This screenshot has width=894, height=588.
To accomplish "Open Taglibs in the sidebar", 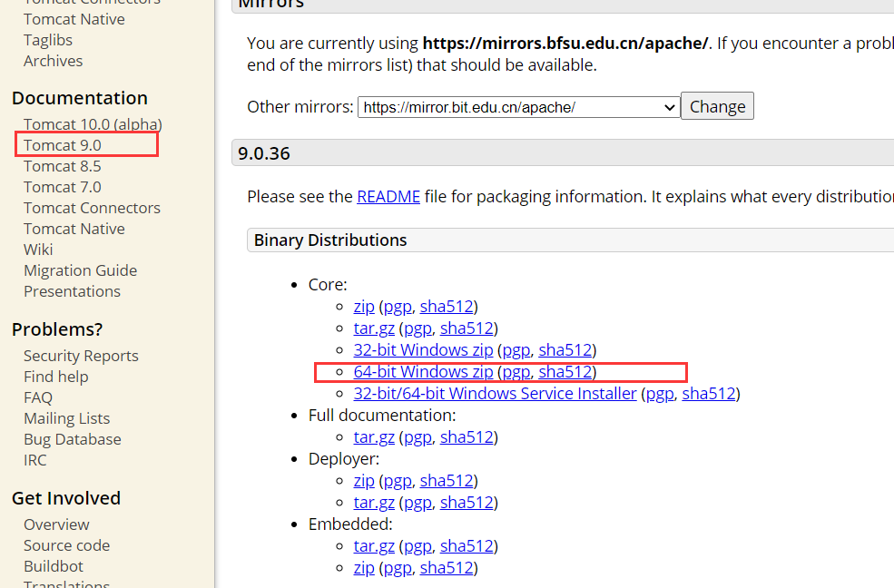I will pyautogui.click(x=48, y=41).
